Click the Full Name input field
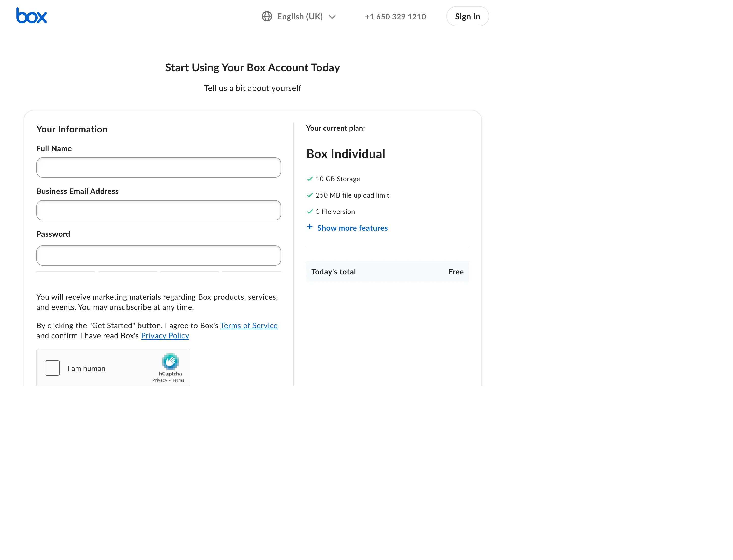 coord(159,167)
